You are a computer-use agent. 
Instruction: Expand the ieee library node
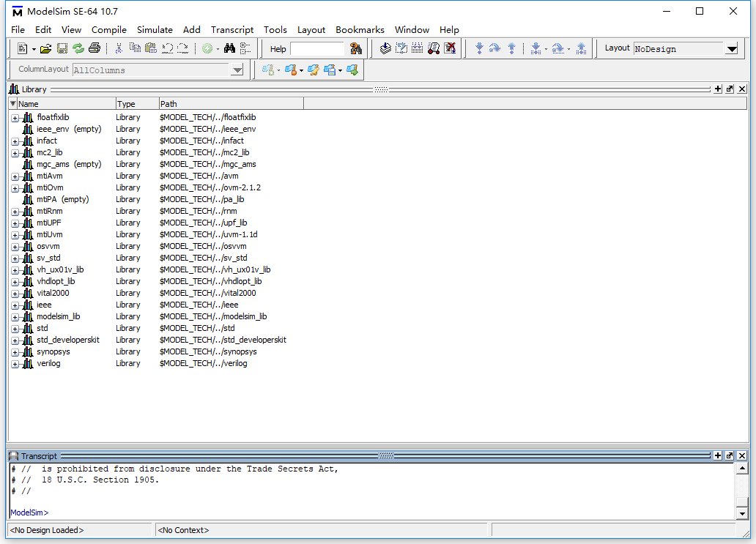tap(15, 305)
